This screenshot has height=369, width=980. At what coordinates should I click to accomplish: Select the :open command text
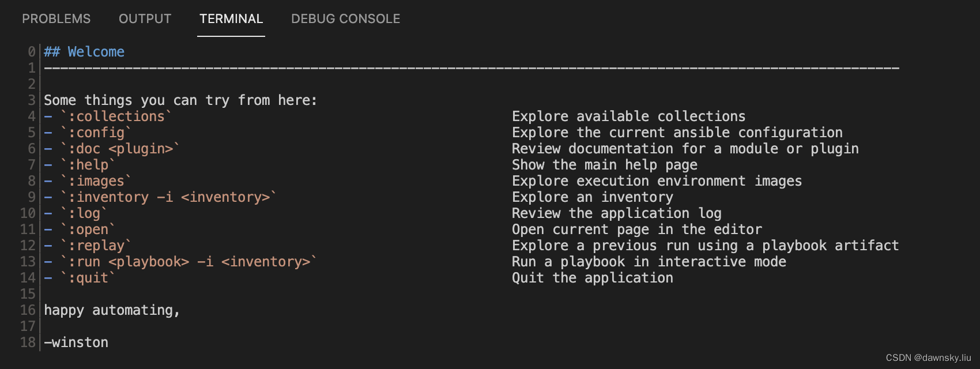coord(88,229)
